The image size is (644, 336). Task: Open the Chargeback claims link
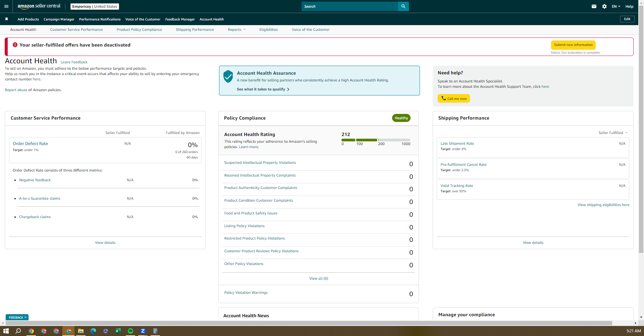35,217
